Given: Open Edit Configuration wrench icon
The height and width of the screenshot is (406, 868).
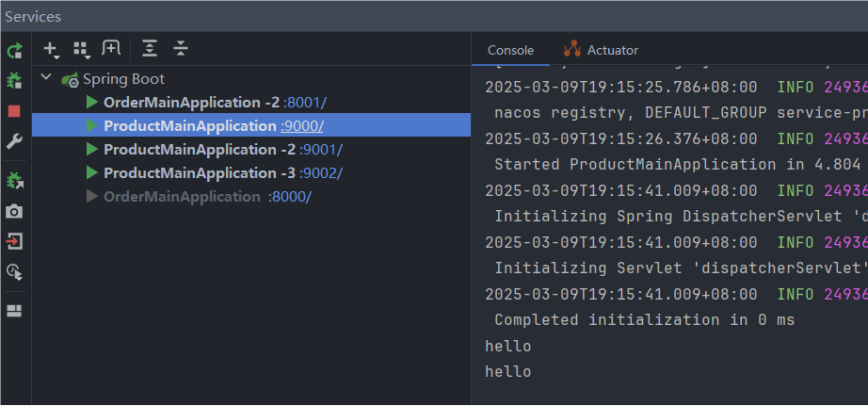Looking at the screenshot, I should click(x=14, y=142).
